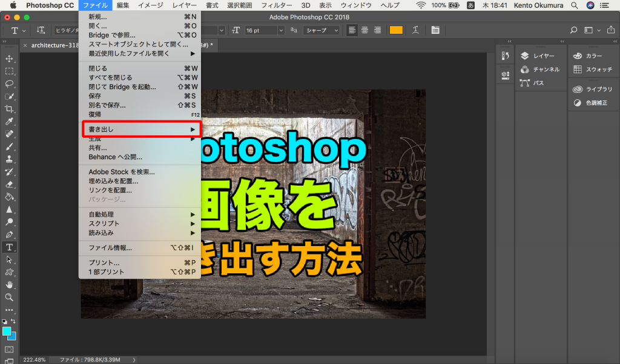Select the Rectangular Marquee tool
Viewport: 620px width, 364px height.
pos(9,71)
